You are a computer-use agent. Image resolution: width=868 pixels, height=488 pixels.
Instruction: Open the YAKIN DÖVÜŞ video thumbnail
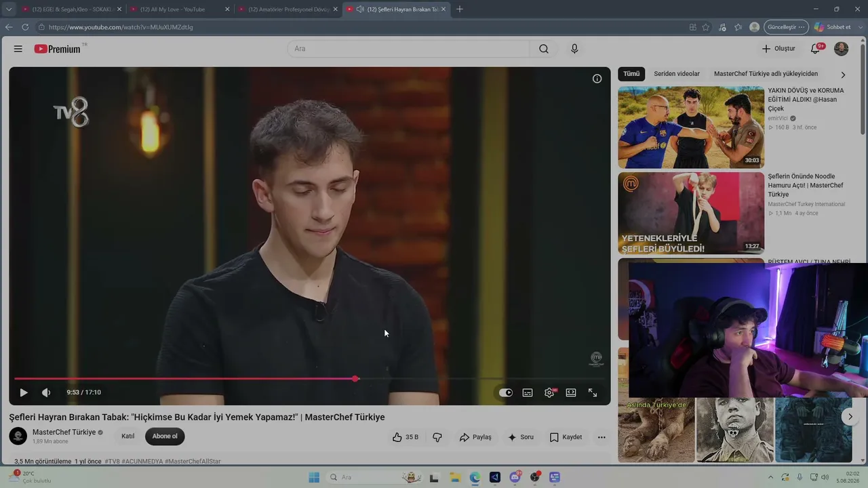[x=691, y=127]
